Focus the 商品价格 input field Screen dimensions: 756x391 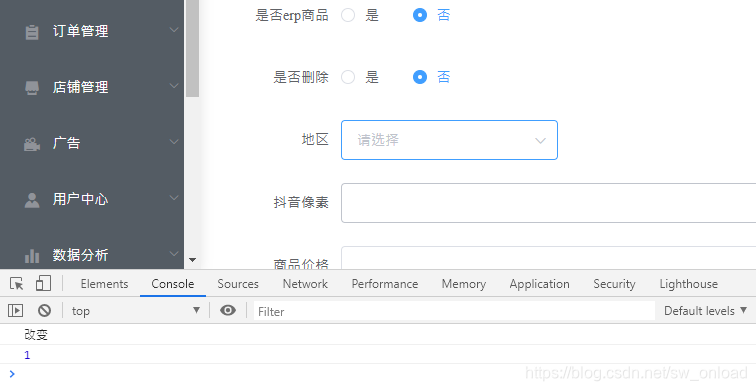pyautogui.click(x=549, y=258)
